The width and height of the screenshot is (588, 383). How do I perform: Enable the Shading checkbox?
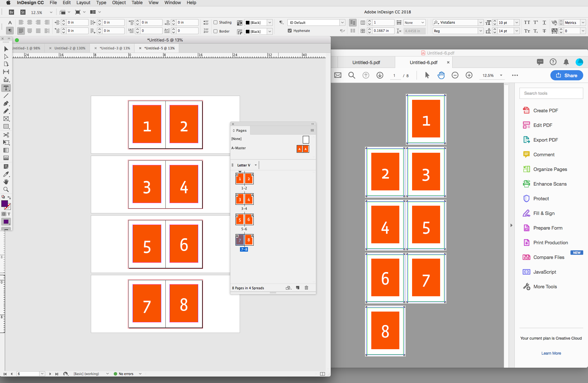tap(215, 22)
